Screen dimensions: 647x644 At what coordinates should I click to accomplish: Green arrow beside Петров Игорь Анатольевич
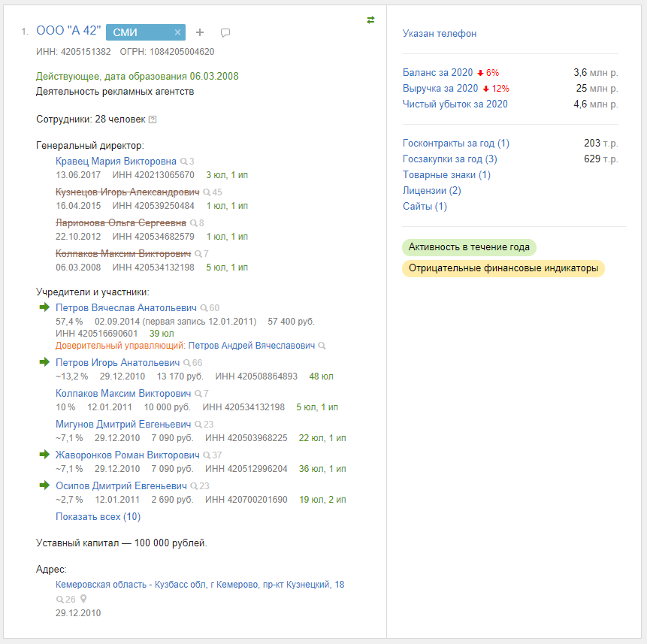coord(44,362)
